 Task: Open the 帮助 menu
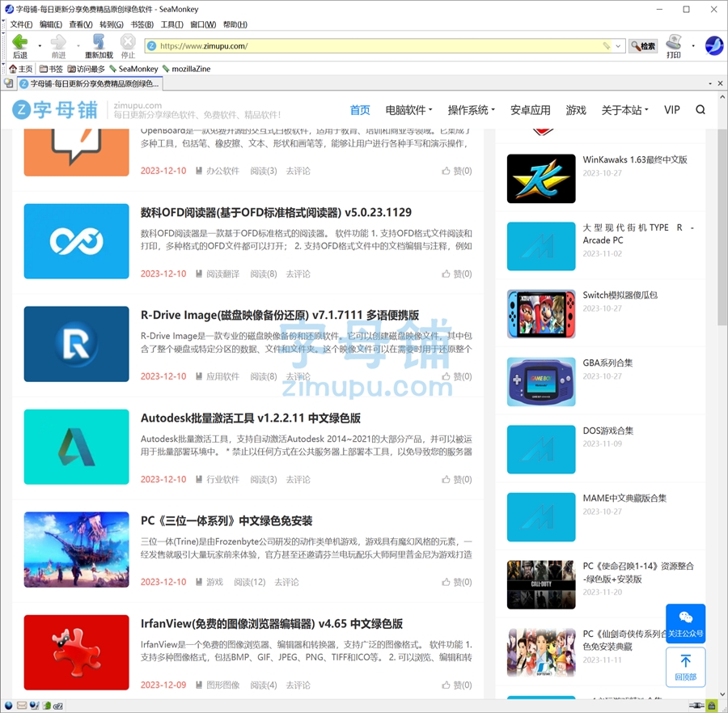click(235, 24)
